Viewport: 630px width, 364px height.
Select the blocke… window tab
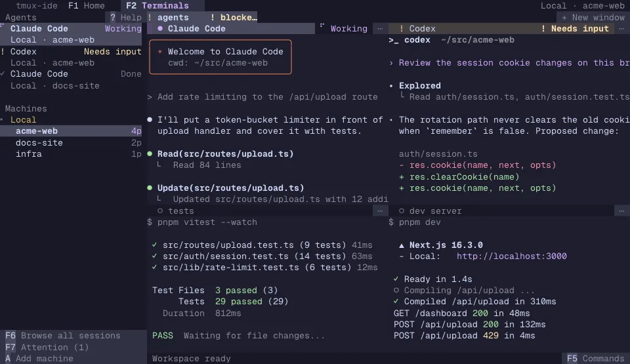(x=234, y=17)
